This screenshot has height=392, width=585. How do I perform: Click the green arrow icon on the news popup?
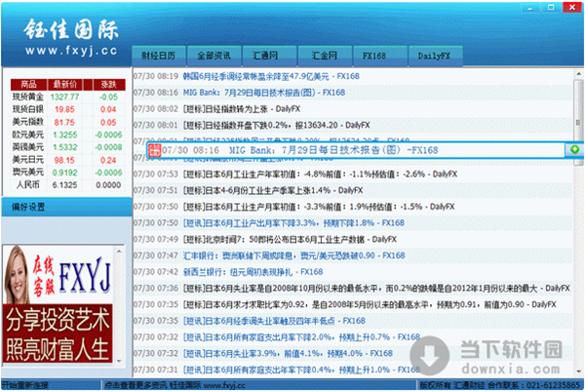[x=575, y=150]
